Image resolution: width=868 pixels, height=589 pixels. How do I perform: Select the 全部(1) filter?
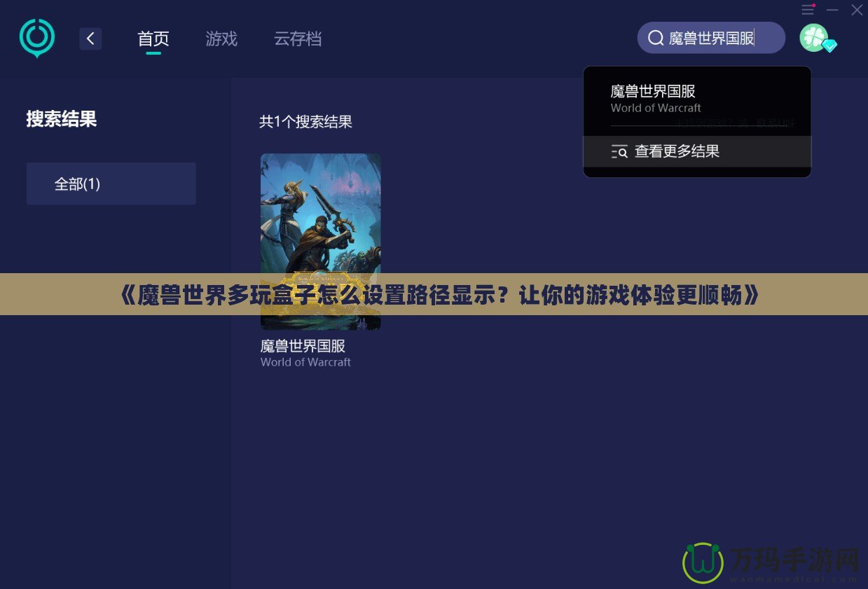tap(111, 183)
